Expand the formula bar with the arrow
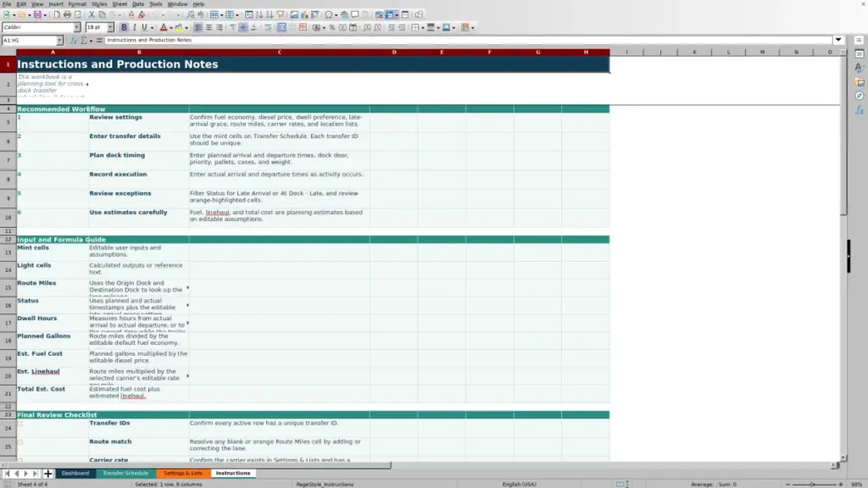This screenshot has height=488, width=868. pyautogui.click(x=838, y=40)
